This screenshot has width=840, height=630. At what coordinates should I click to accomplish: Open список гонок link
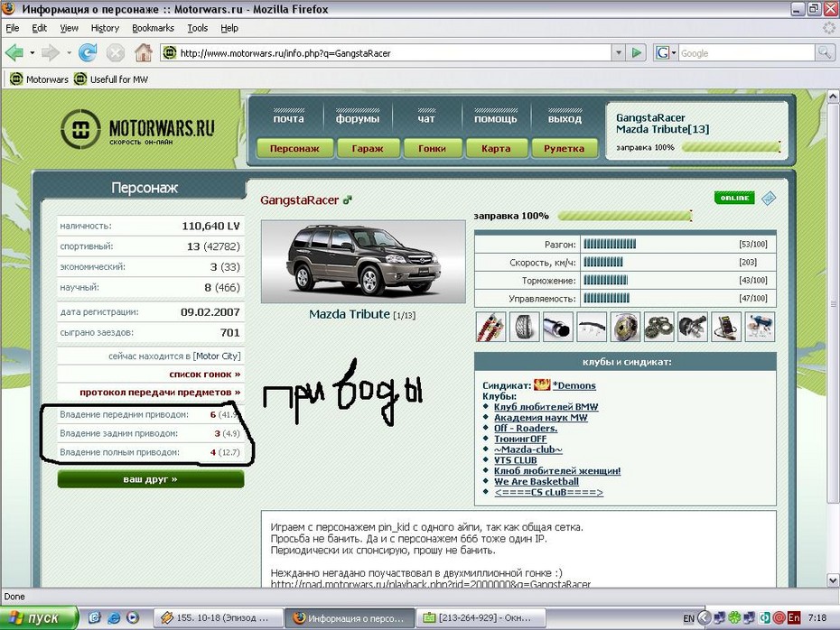coord(205,375)
